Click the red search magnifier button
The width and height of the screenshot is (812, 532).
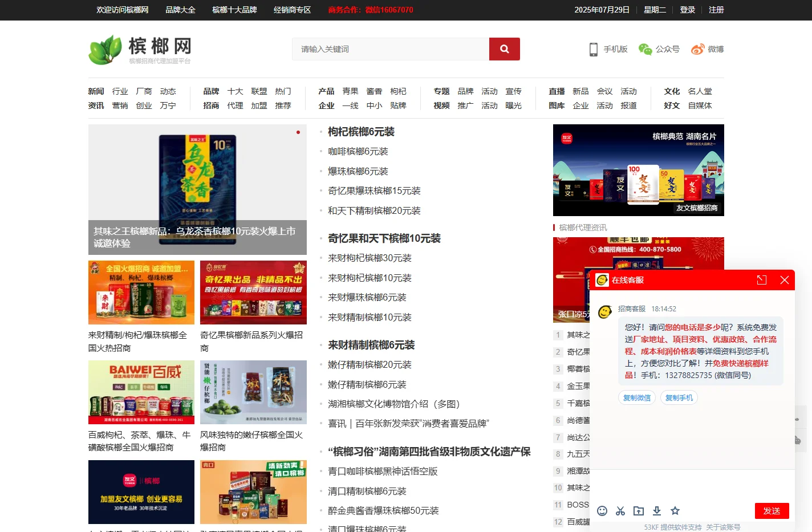[x=504, y=49]
